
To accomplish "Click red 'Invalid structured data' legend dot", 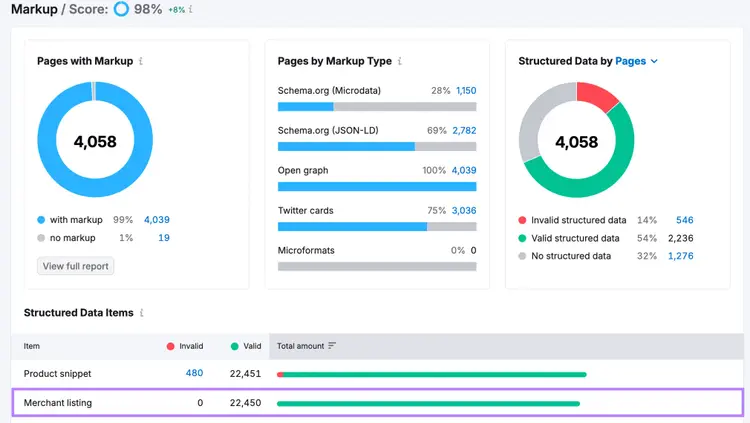I will (522, 220).
